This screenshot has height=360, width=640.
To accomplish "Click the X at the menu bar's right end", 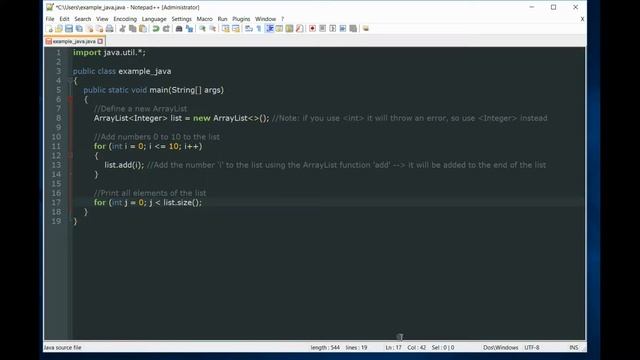I will click(x=582, y=19).
